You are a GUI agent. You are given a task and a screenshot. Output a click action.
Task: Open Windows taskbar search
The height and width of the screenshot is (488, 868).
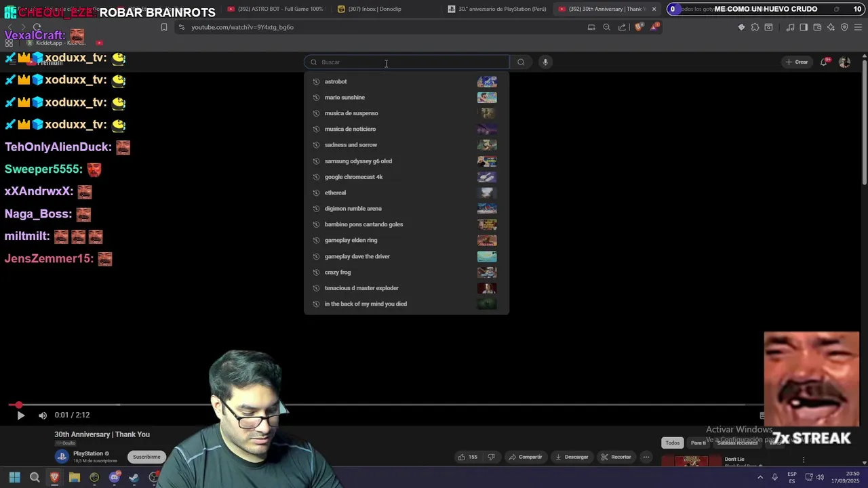[35, 478]
